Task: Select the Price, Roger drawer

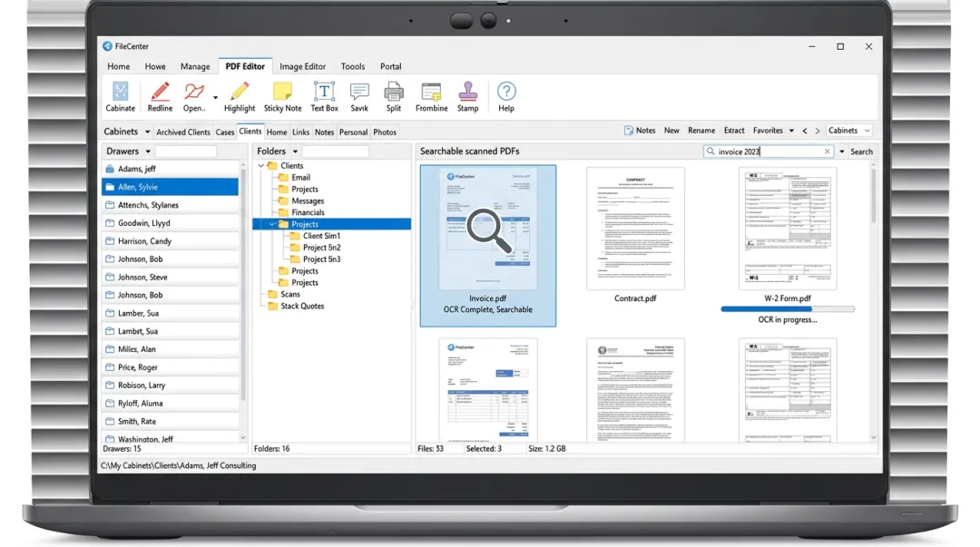Action: click(170, 367)
